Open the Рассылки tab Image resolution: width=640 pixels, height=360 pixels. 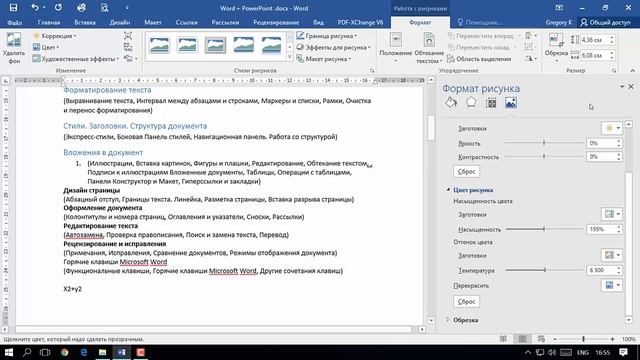click(225, 22)
